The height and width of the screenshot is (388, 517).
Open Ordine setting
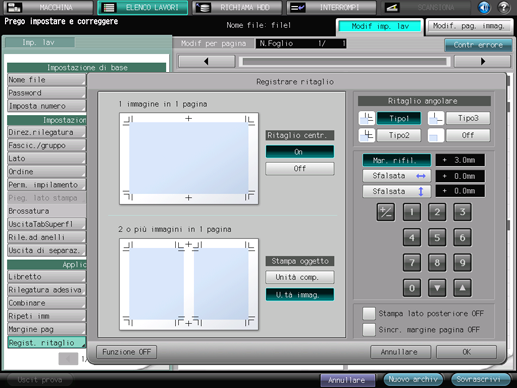pos(46,172)
